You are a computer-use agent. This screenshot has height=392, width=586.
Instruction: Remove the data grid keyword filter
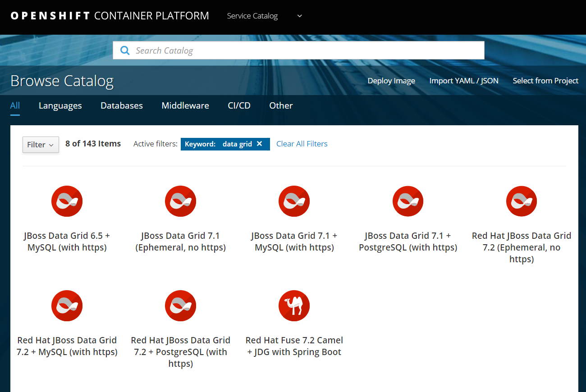click(x=259, y=144)
